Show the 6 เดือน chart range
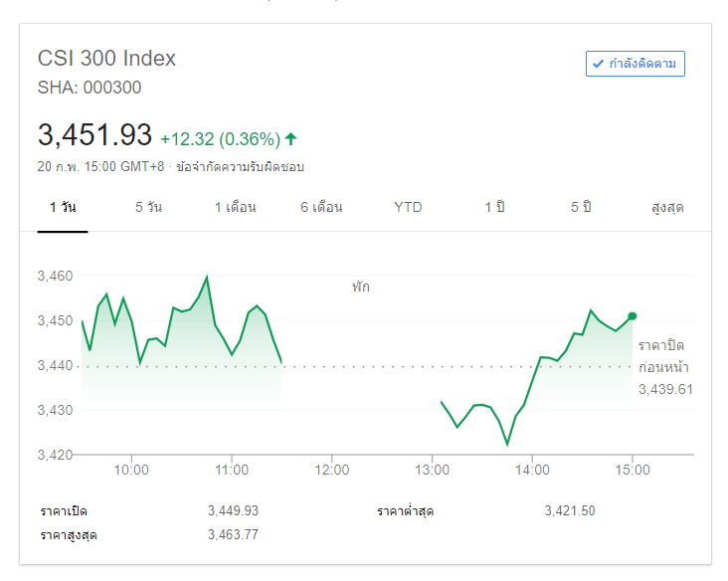 point(321,207)
